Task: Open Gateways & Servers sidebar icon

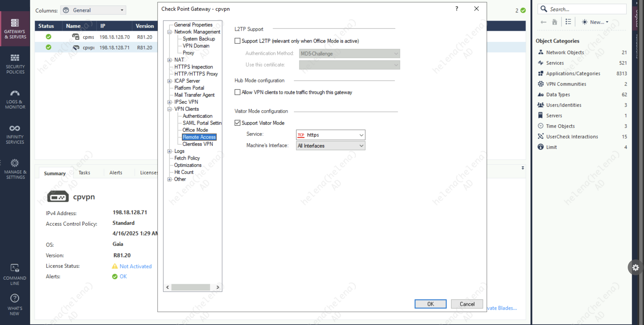Action: click(x=15, y=23)
